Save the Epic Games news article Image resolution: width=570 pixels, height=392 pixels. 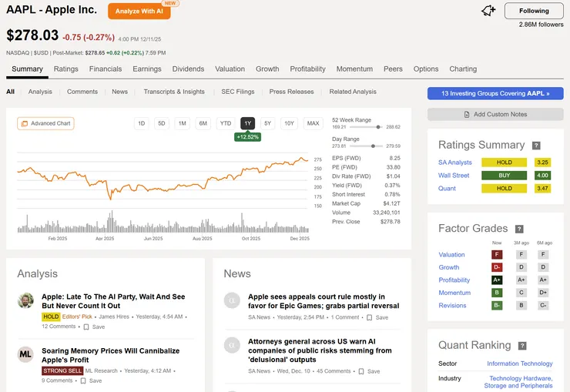point(377,317)
